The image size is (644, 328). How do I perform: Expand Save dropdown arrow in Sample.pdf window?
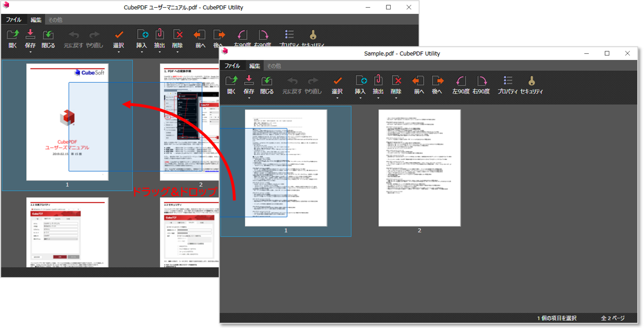coord(249,98)
